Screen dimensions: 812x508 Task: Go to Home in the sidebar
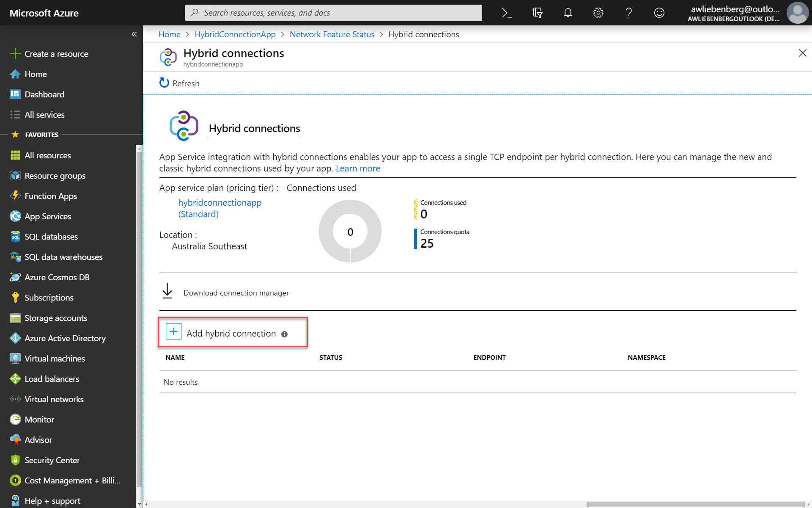pos(36,74)
